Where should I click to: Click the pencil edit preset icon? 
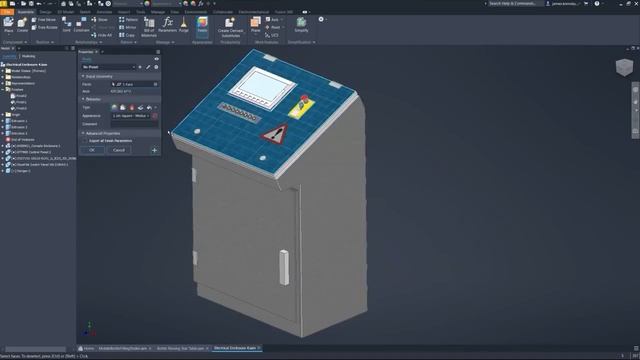click(148, 67)
